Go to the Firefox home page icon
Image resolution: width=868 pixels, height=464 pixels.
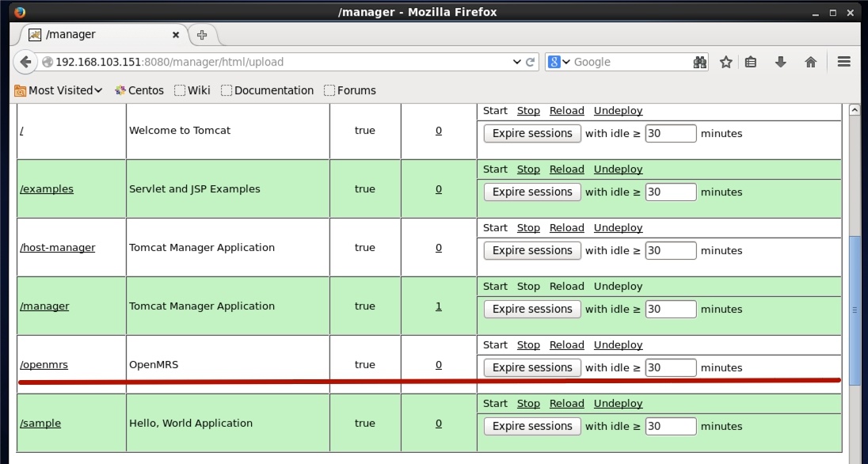[810, 62]
